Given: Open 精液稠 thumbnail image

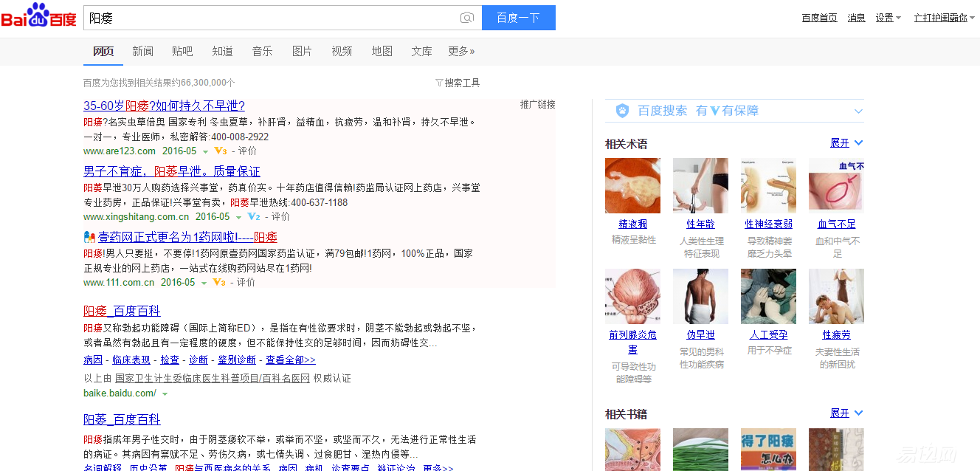Looking at the screenshot, I should 632,185.
